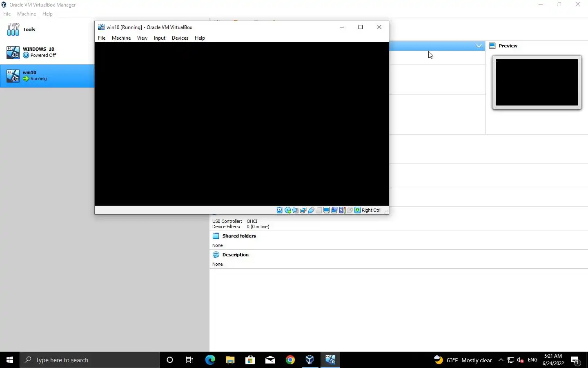588x368 pixels.
Task: Open Input menu in VM window
Action: pyautogui.click(x=160, y=38)
